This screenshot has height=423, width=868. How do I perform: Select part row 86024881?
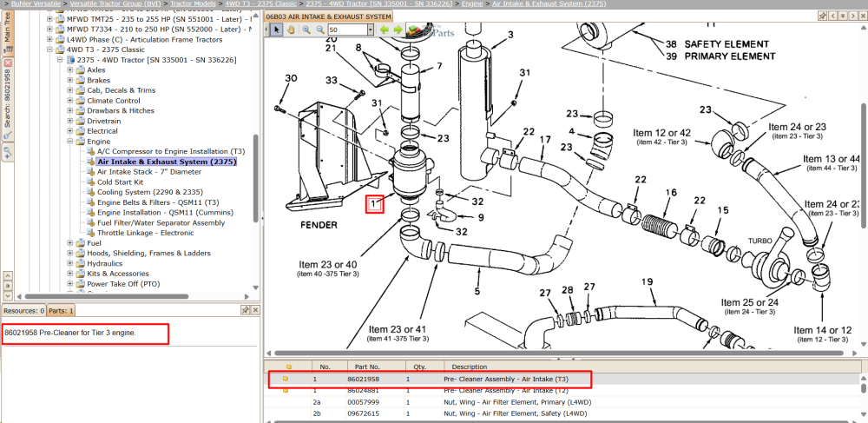click(562, 390)
